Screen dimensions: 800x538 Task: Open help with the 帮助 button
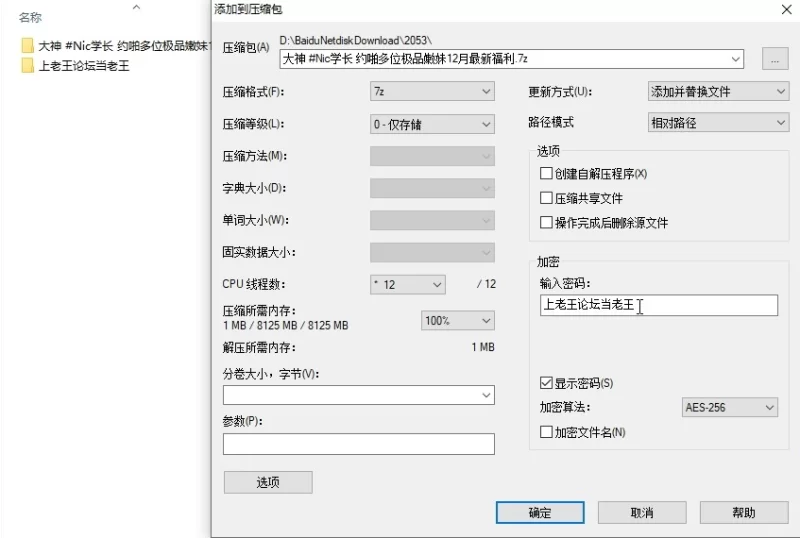[x=744, y=512]
